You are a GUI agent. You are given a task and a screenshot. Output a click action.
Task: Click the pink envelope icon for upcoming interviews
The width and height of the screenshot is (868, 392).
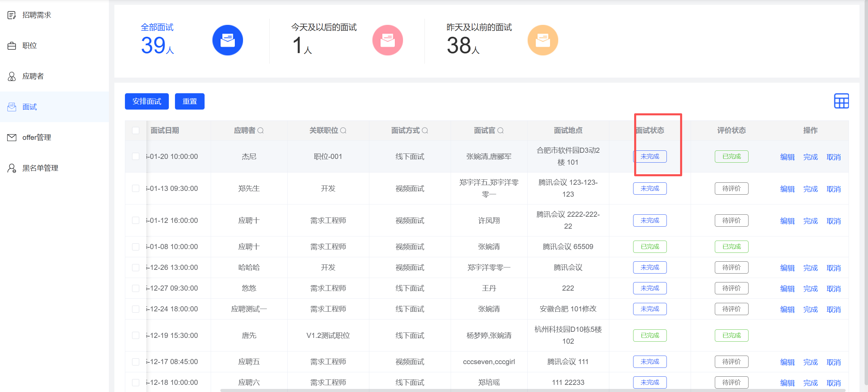(x=387, y=40)
